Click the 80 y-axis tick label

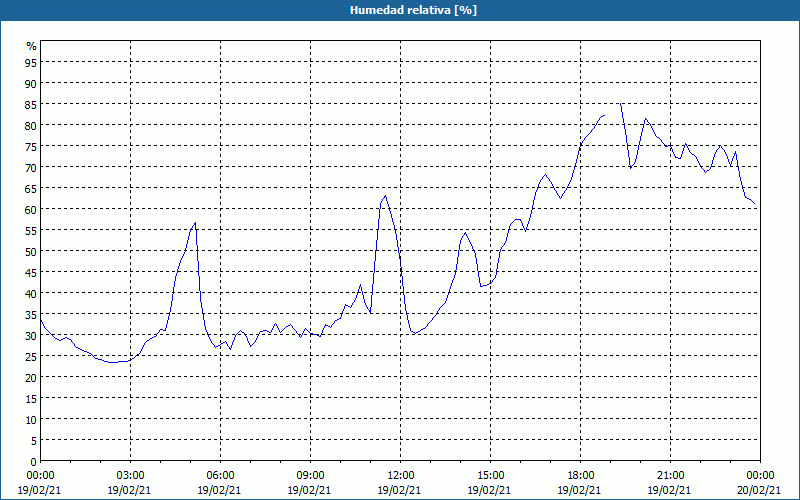click(32, 125)
